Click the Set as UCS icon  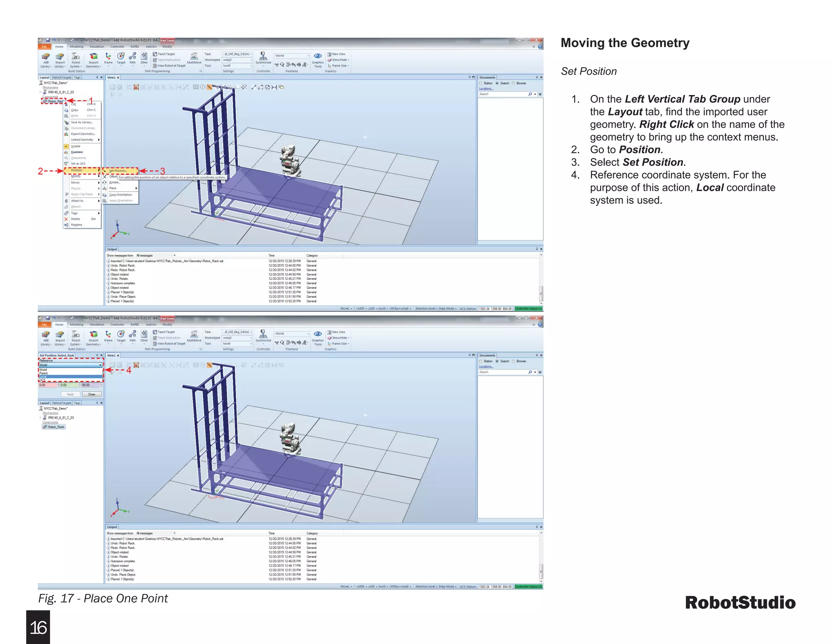point(66,164)
